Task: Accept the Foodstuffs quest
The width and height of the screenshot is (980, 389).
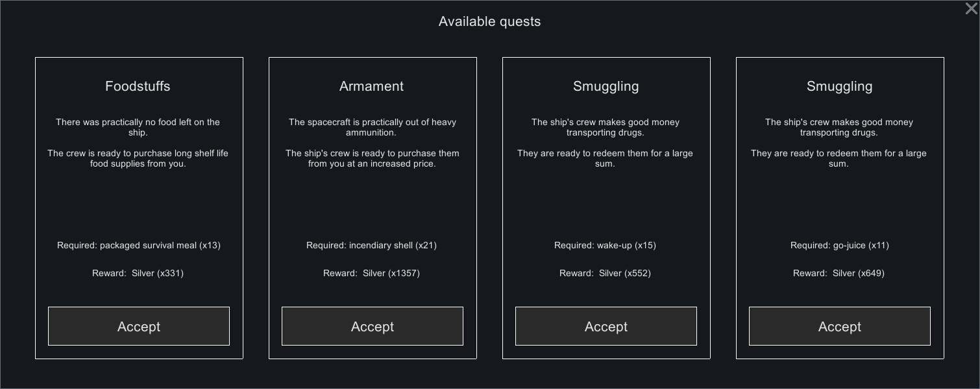Action: click(138, 326)
